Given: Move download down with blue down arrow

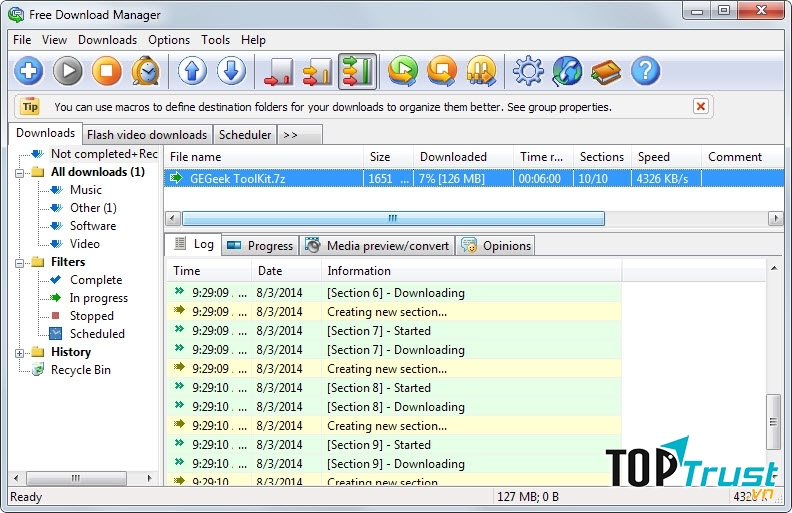Looking at the screenshot, I should pos(231,71).
